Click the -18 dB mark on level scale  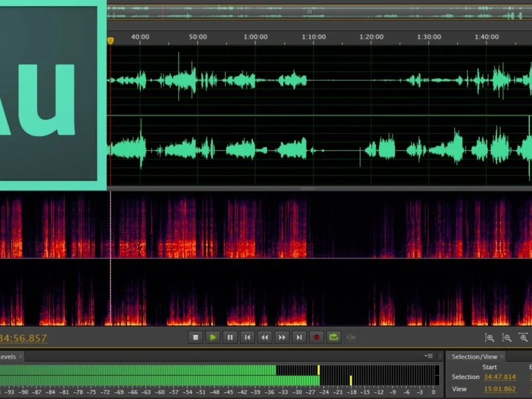tap(351, 392)
